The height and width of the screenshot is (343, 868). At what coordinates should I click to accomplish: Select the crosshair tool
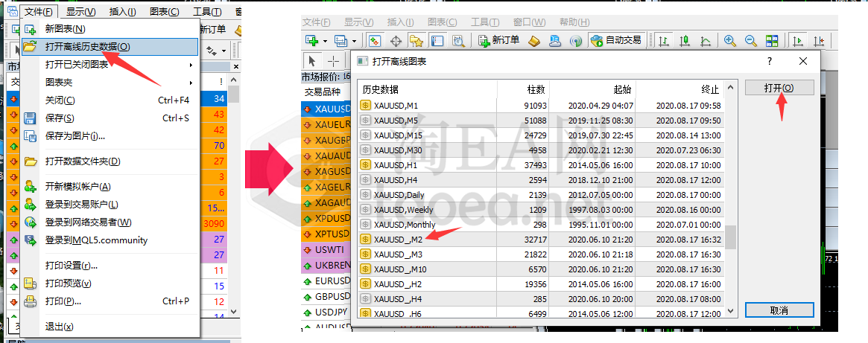[333, 60]
